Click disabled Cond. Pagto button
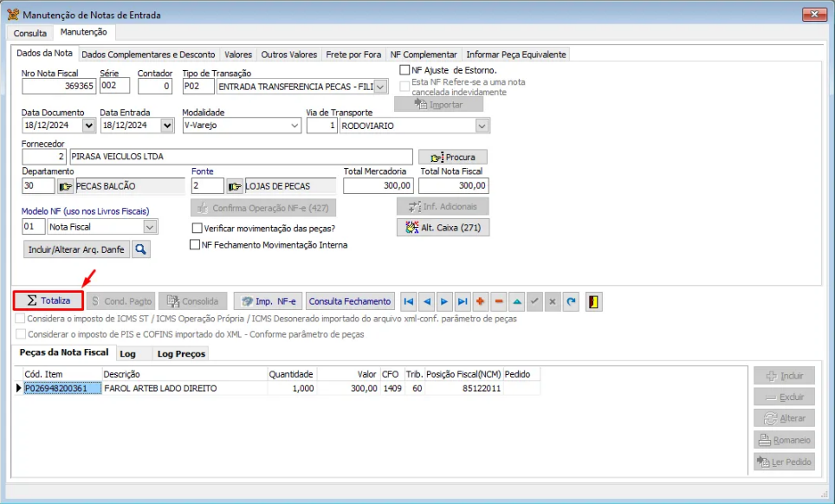This screenshot has height=504, width=835. [x=121, y=301]
